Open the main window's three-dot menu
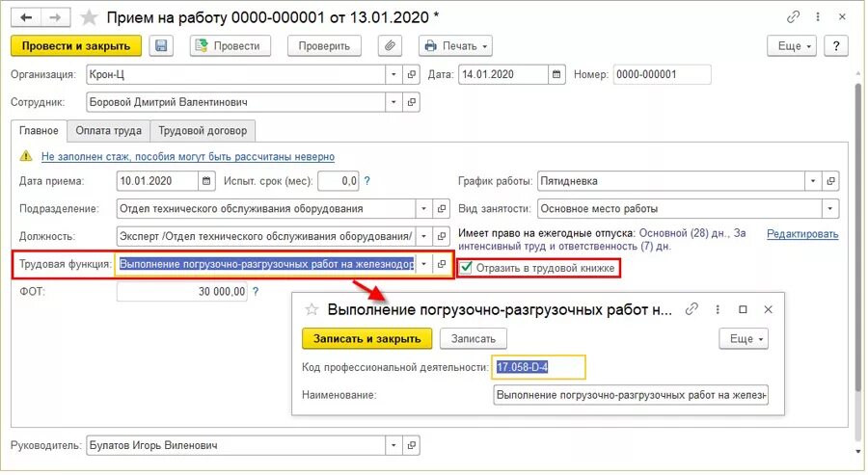868x475 pixels. [x=818, y=17]
